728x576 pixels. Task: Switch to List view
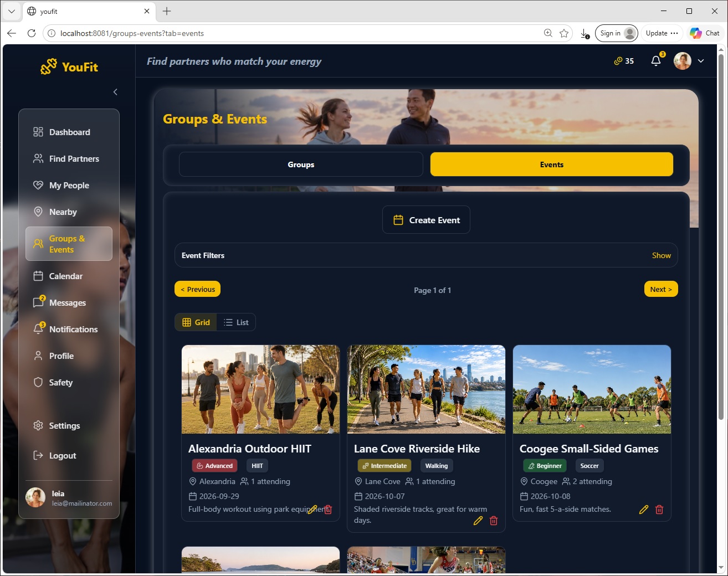[236, 322]
